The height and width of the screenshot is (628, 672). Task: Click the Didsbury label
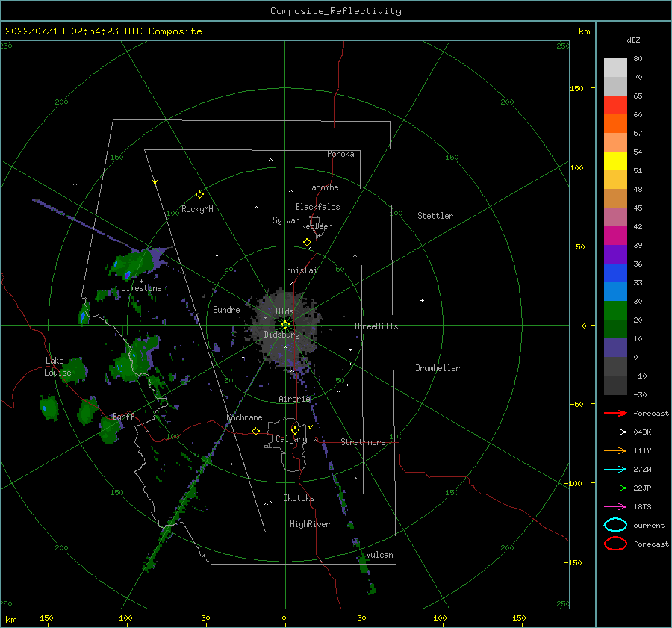tap(282, 335)
